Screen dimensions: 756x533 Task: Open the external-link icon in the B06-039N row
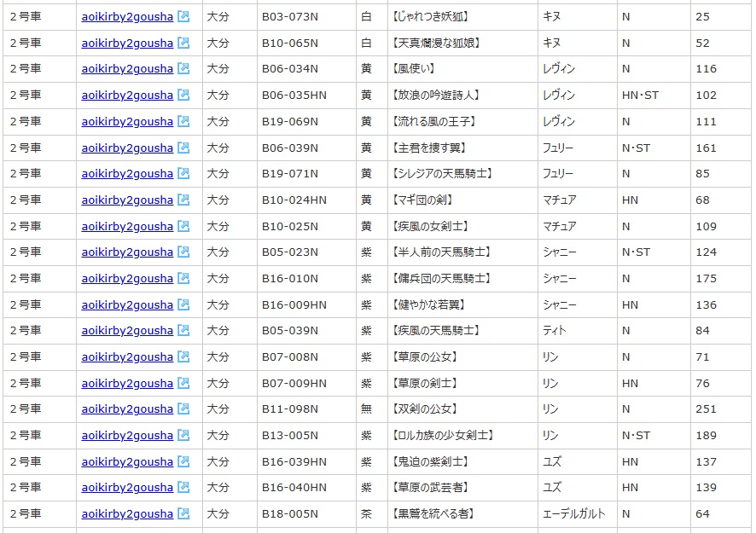(183, 148)
